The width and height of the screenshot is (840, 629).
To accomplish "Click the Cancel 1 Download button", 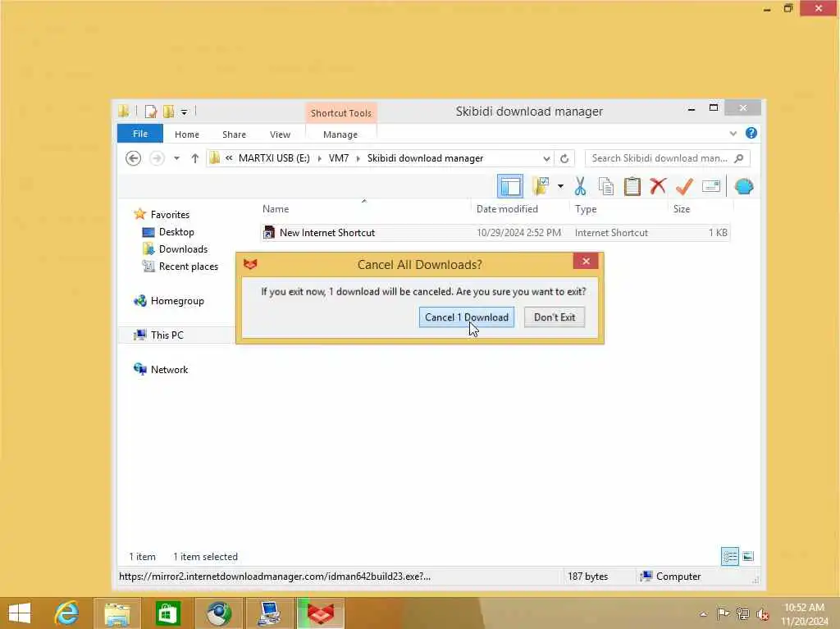I will (x=466, y=317).
